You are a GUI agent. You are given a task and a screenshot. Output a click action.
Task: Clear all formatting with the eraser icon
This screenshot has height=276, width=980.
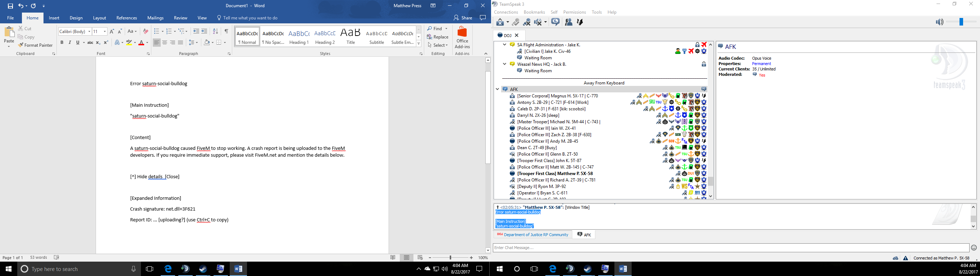[x=145, y=31]
